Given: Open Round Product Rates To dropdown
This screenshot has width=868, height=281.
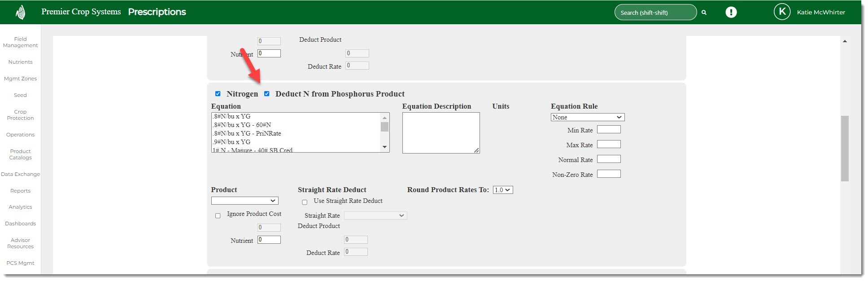Looking at the screenshot, I should pos(502,190).
